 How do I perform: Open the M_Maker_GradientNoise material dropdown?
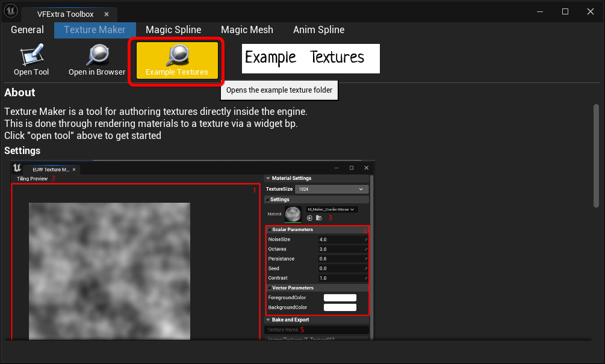click(x=332, y=209)
